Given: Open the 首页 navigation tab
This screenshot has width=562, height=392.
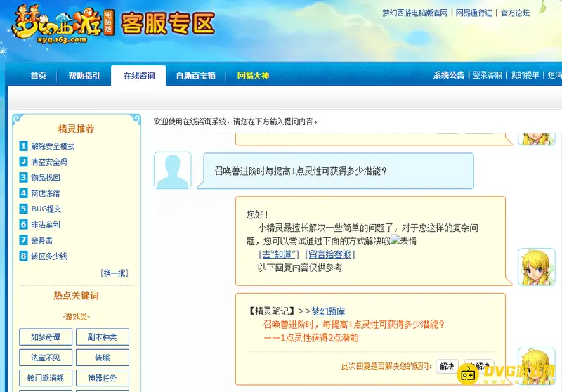Looking at the screenshot, I should pos(39,76).
